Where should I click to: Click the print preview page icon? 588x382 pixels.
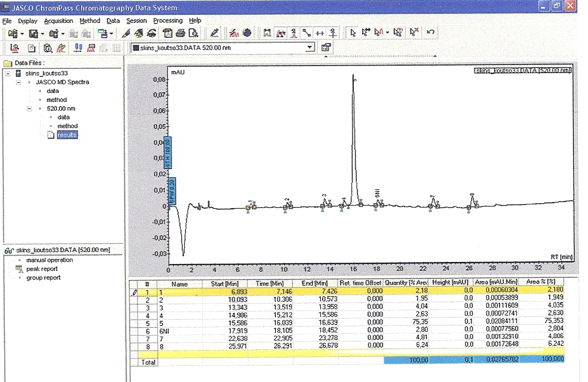[194, 34]
